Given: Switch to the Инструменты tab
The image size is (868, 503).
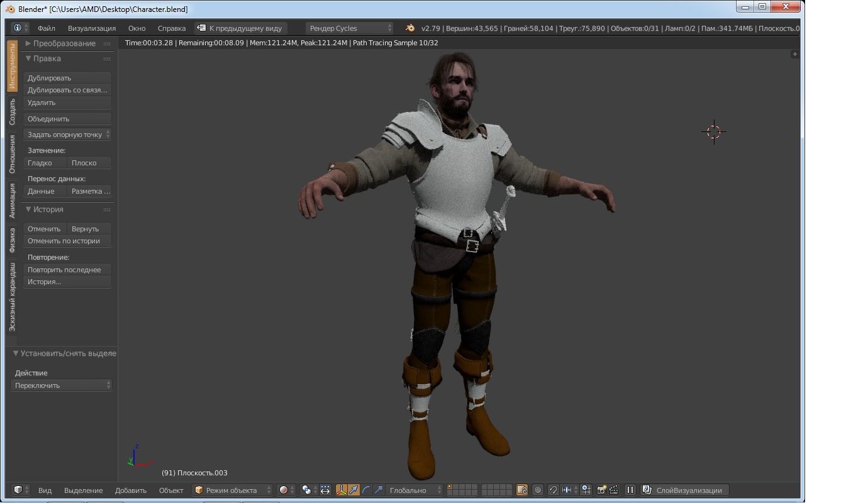Looking at the screenshot, I should 12,66.
